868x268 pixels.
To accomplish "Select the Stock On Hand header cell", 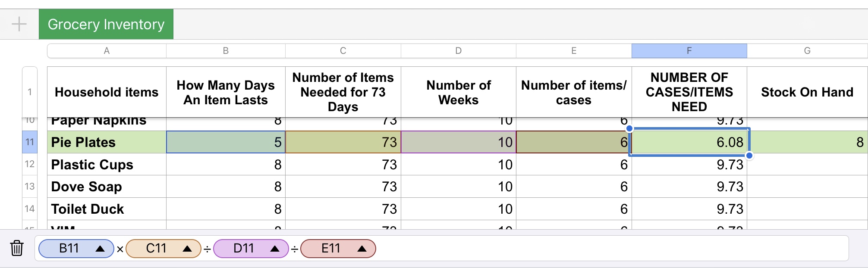I will 807,92.
